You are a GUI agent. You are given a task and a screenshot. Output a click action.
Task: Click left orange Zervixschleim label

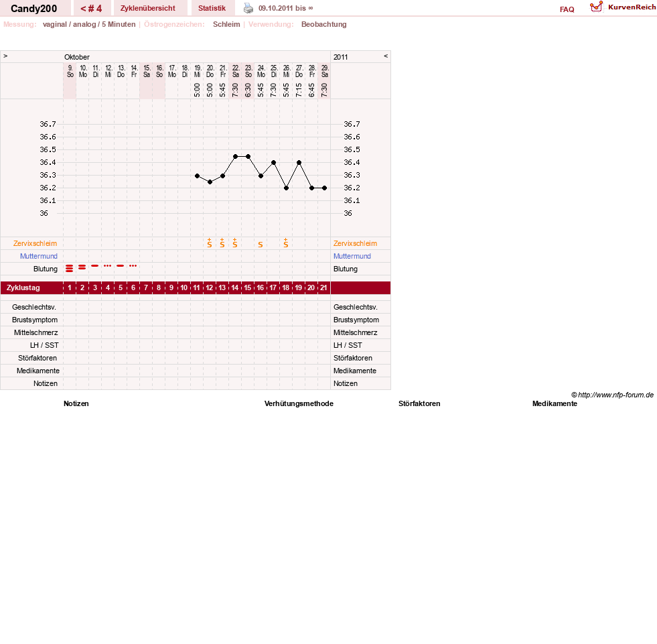click(35, 244)
